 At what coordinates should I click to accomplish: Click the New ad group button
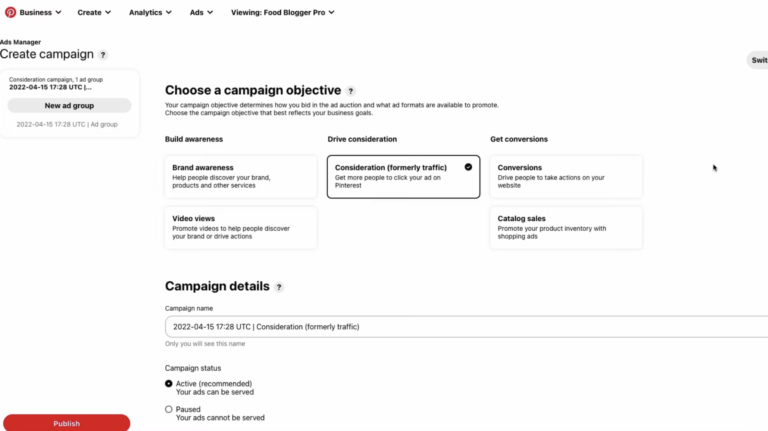[x=69, y=105]
